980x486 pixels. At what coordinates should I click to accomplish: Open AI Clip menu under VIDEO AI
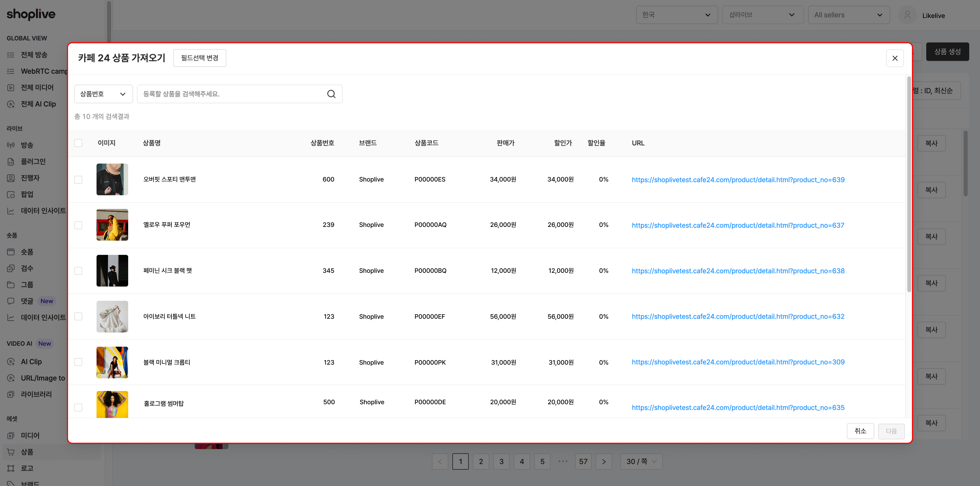(31, 361)
